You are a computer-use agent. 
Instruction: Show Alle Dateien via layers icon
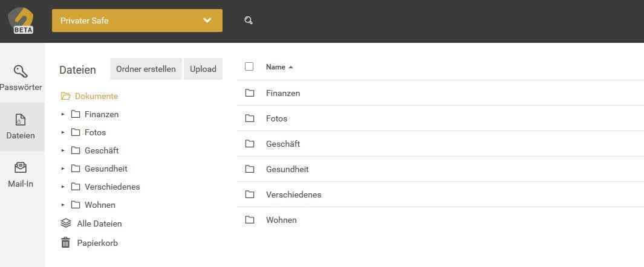[x=66, y=224]
